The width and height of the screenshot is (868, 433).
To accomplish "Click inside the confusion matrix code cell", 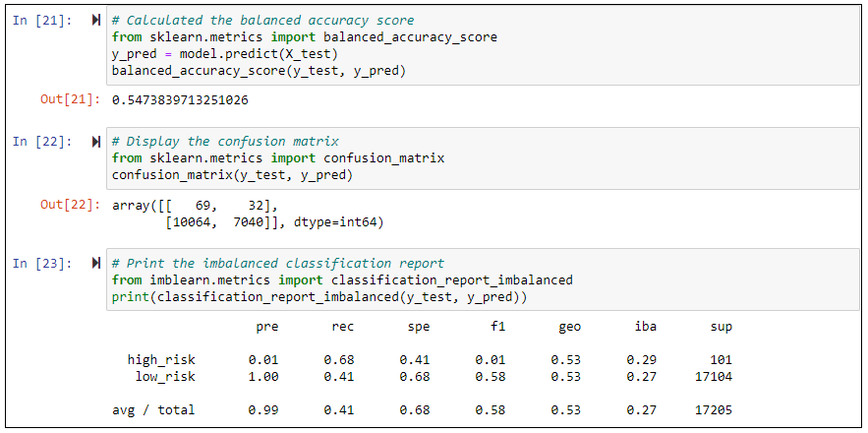I will point(483,158).
